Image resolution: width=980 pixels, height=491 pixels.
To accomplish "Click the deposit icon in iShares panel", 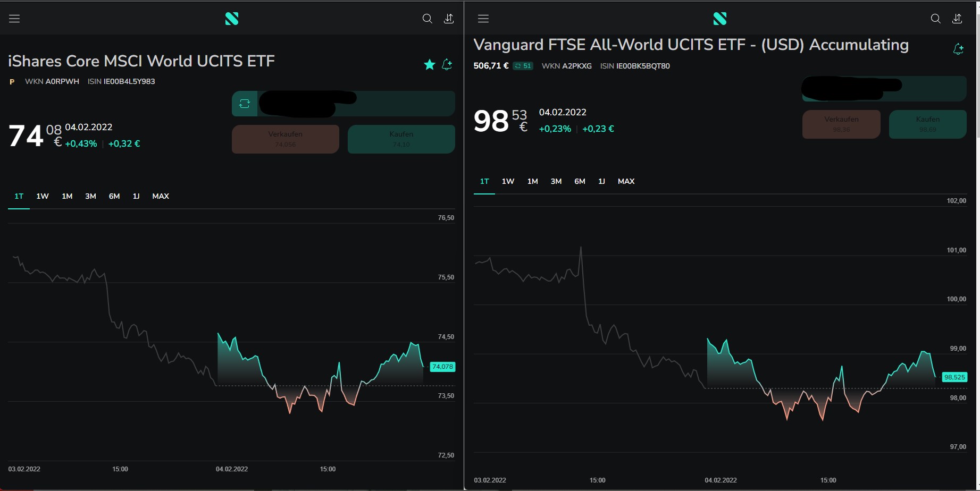I will click(x=449, y=19).
